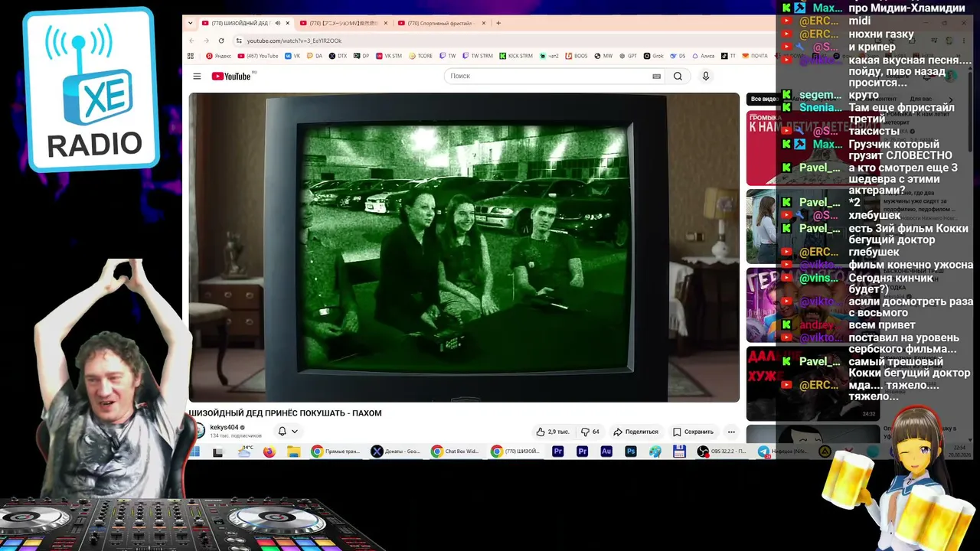Open File Explorer from the taskbar

pyautogui.click(x=293, y=452)
